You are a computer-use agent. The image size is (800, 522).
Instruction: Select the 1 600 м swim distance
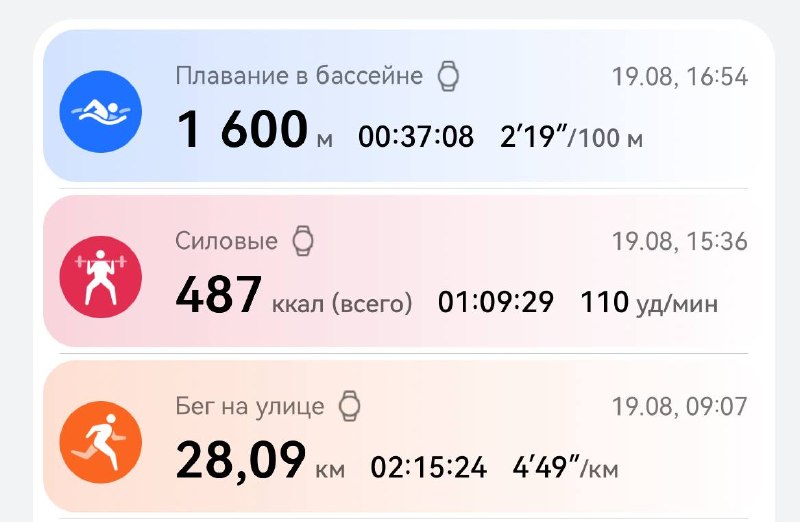tap(255, 130)
